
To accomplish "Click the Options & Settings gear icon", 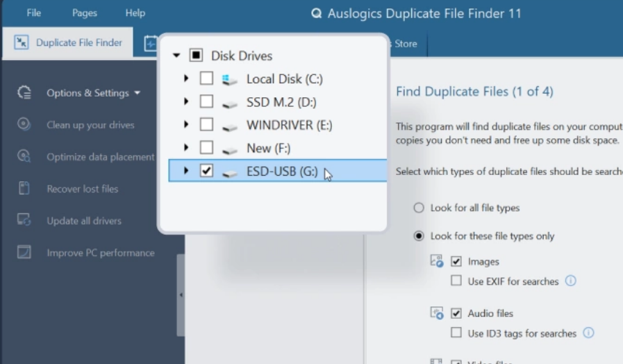I will (24, 92).
